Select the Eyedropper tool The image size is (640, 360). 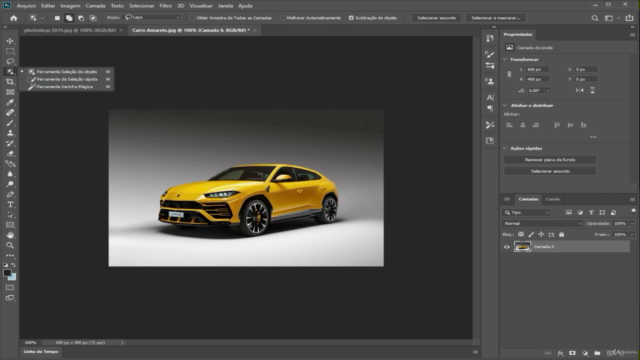pos(10,102)
